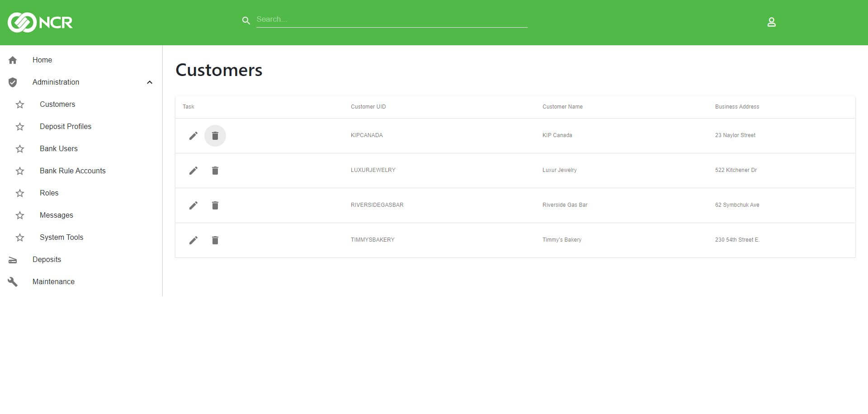
Task: Select the RIVERSIDEGASBAR UID cell
Action: (377, 205)
